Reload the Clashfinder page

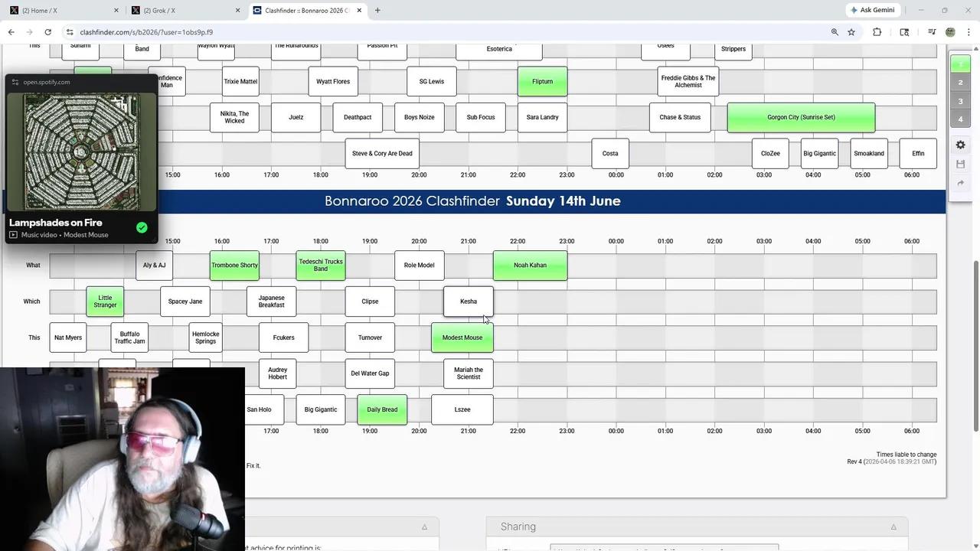47,32
